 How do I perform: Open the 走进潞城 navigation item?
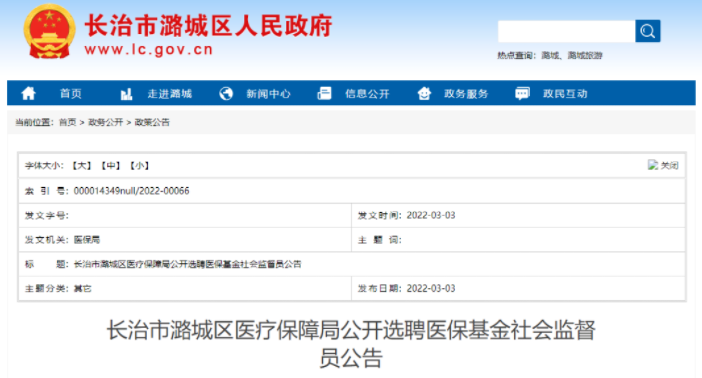170,94
